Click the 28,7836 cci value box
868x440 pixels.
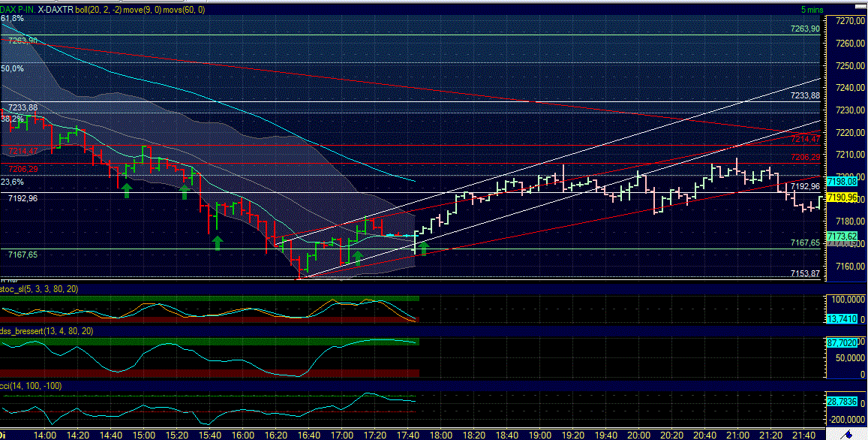[x=842, y=402]
